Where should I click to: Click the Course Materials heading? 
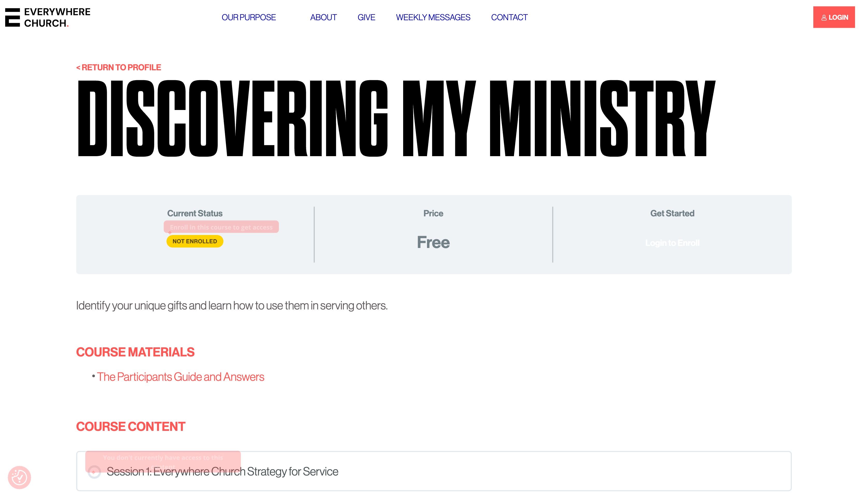[135, 352]
